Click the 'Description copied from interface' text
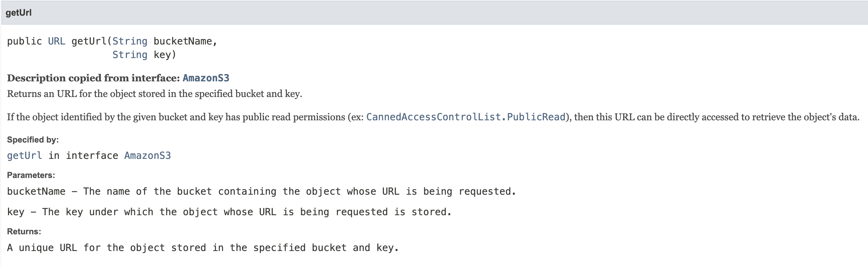Viewport: 868px width, 267px height. coord(93,78)
